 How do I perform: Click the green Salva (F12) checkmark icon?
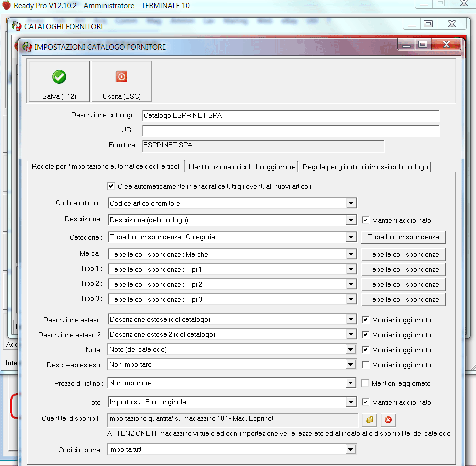59,77
